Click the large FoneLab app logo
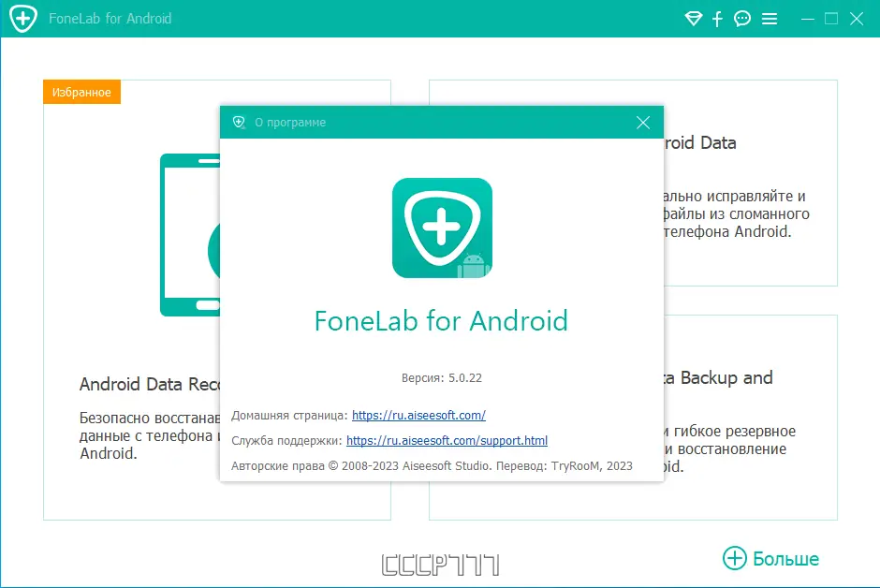This screenshot has height=588, width=880. (x=442, y=228)
